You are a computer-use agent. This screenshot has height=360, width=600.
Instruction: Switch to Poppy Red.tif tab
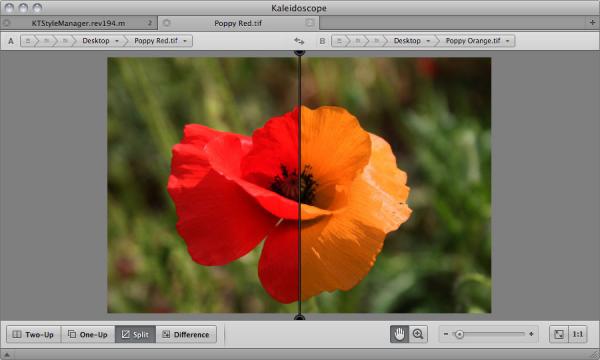coord(238,23)
